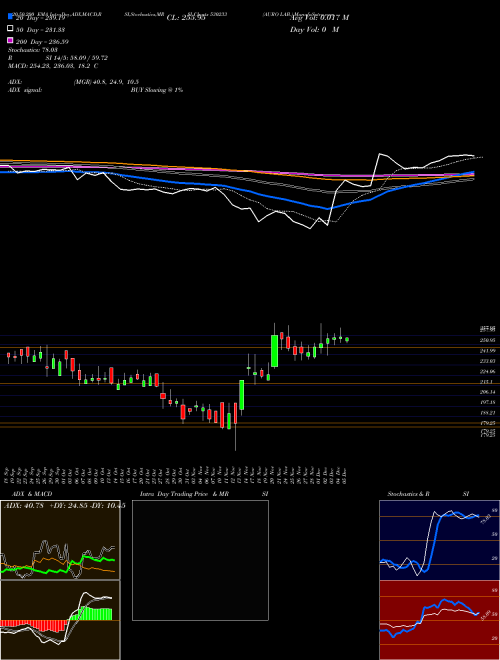Click the 'Stochastics & R' panel title
This screenshot has height=660, width=500.
[x=408, y=494]
